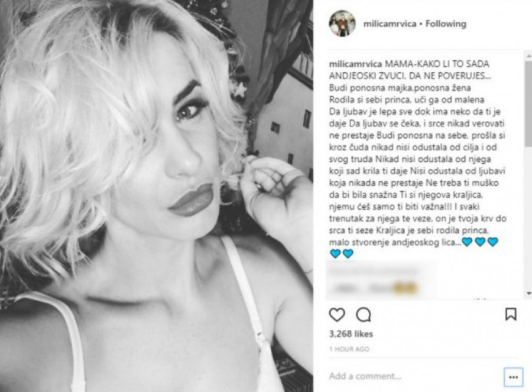The image size is (532, 392).
Task: Click milicamrvica username in header
Action: [390, 24]
